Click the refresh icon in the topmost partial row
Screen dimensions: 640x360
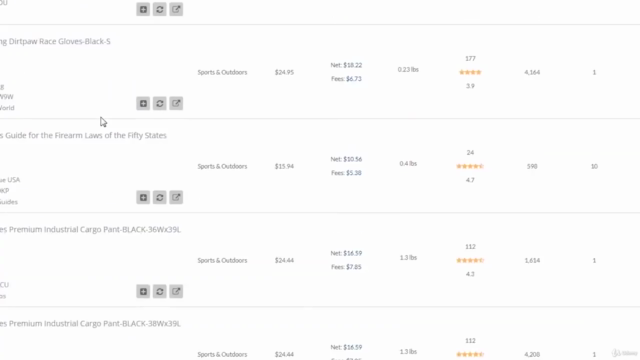pyautogui.click(x=160, y=9)
